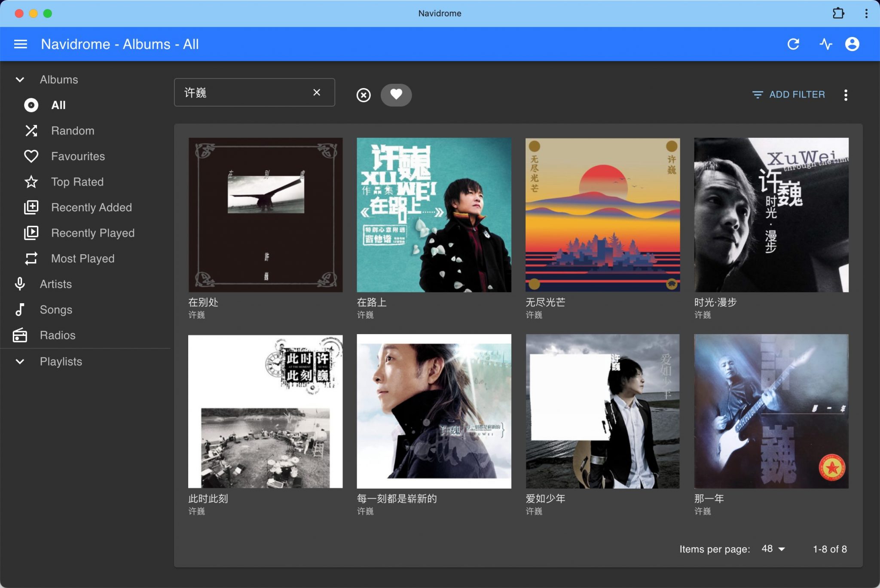Click the Recently Added icon
The width and height of the screenshot is (880, 588).
coord(31,207)
